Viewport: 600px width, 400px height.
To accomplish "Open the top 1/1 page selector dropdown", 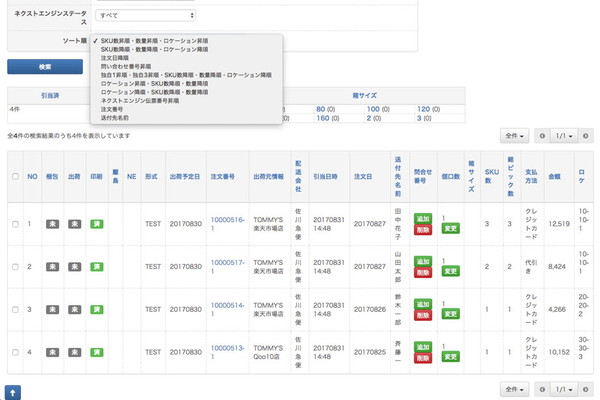I will click(x=564, y=136).
